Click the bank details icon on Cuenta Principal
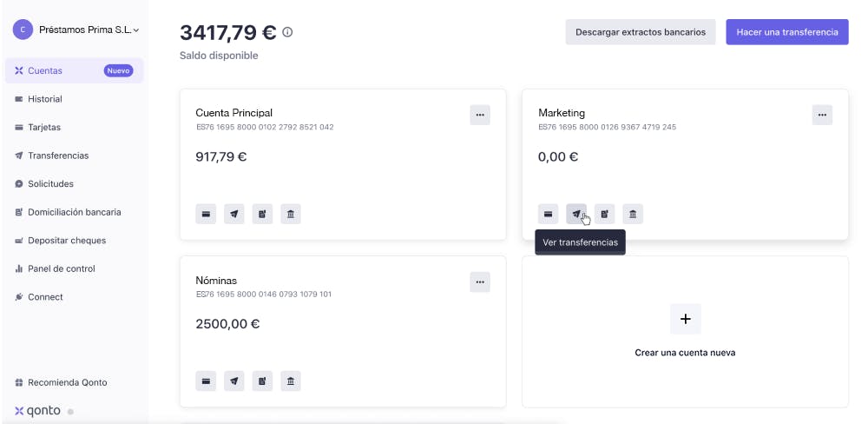 (291, 214)
